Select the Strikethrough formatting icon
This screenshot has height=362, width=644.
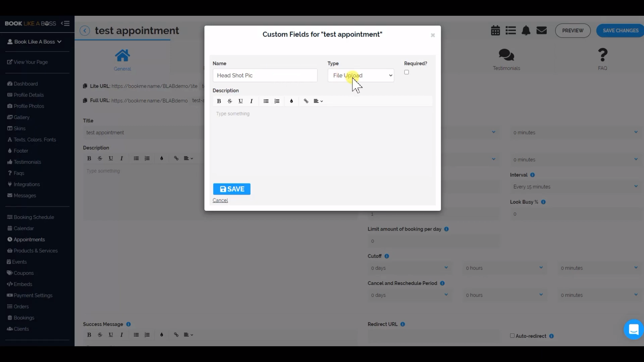tap(230, 101)
